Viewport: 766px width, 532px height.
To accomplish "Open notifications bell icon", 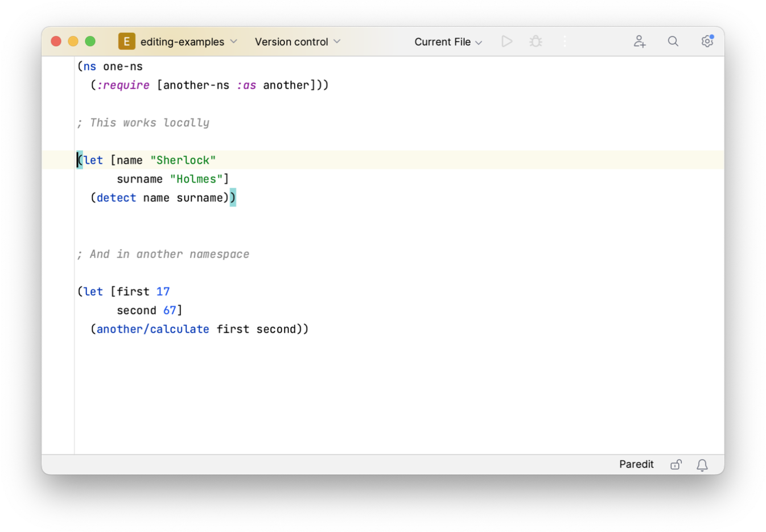I will click(702, 465).
